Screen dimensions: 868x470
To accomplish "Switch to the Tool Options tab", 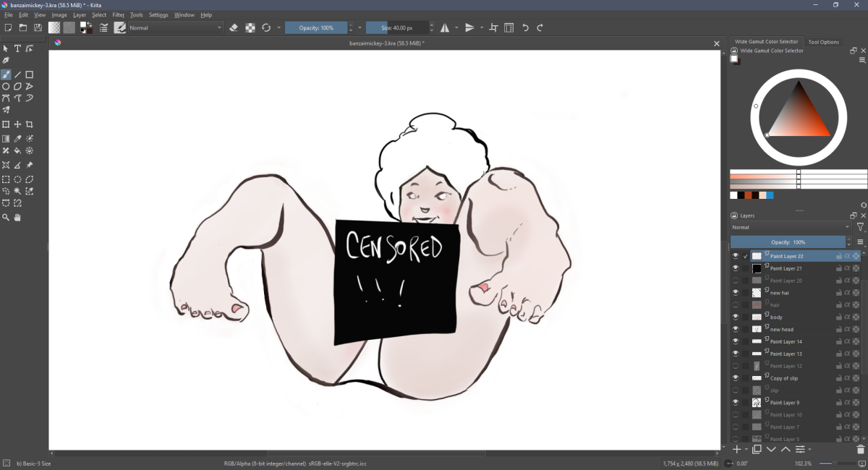I will click(824, 42).
